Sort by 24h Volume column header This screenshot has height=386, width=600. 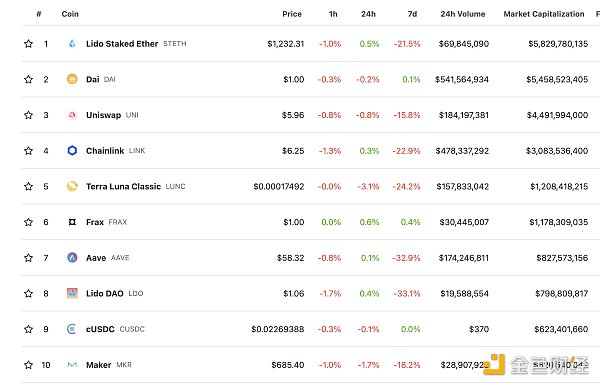(463, 14)
